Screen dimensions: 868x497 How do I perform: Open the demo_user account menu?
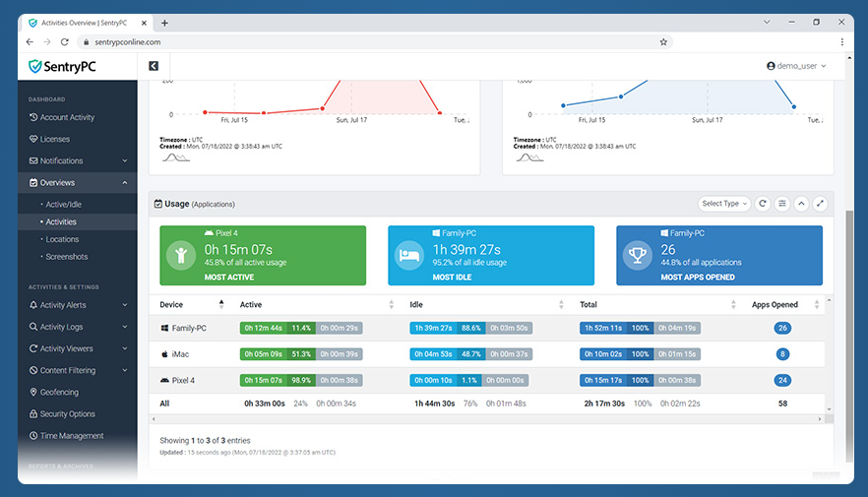[796, 66]
